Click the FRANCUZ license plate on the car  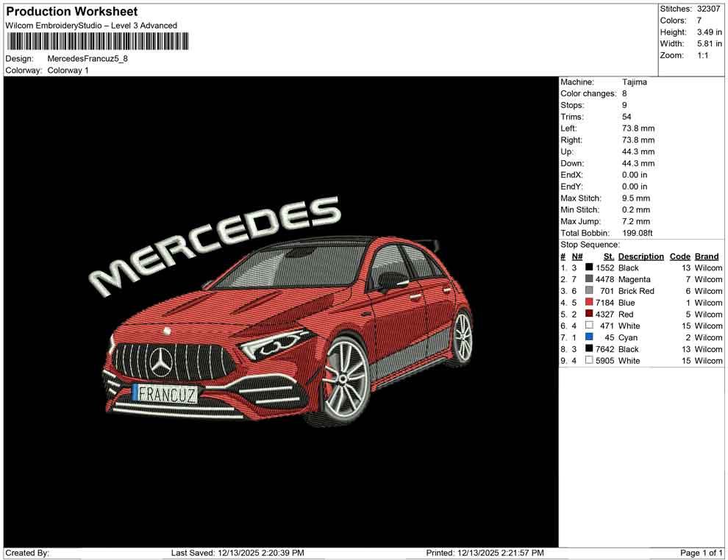[x=166, y=392]
